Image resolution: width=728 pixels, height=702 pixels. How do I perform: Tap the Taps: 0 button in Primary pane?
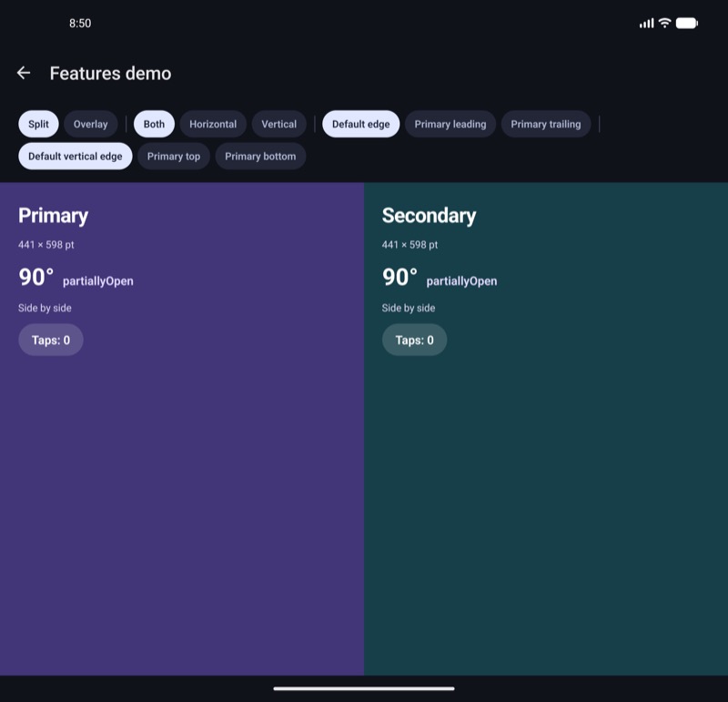[51, 341]
